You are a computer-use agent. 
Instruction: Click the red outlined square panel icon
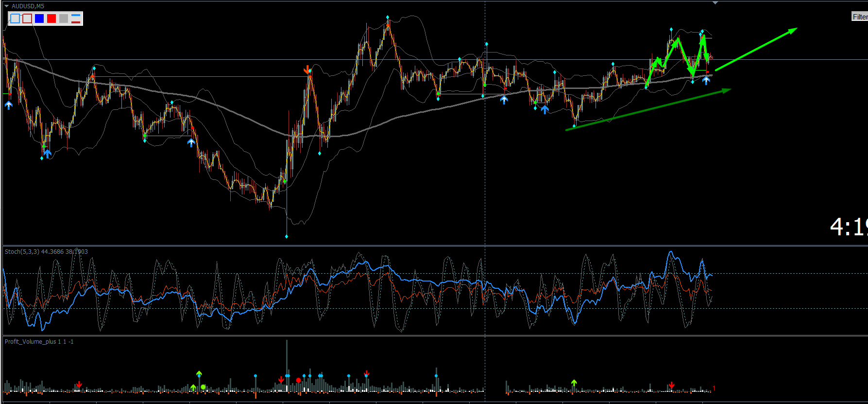tap(27, 18)
